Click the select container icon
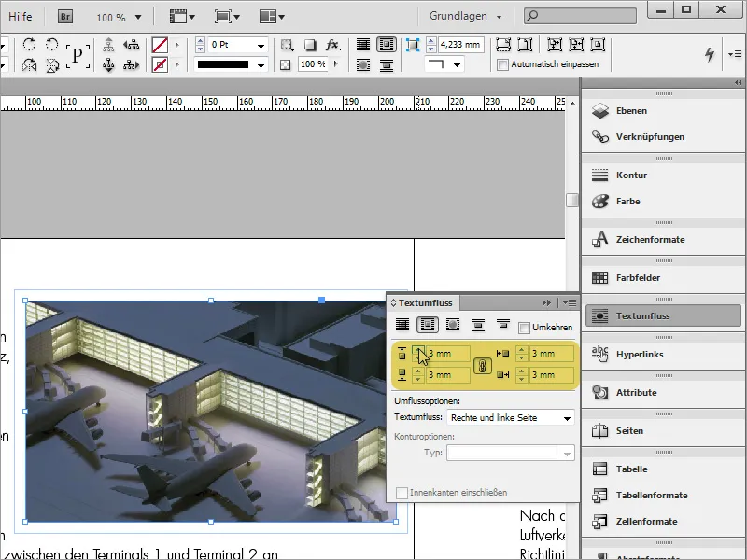This screenshot has height=560, width=747. 108,45
